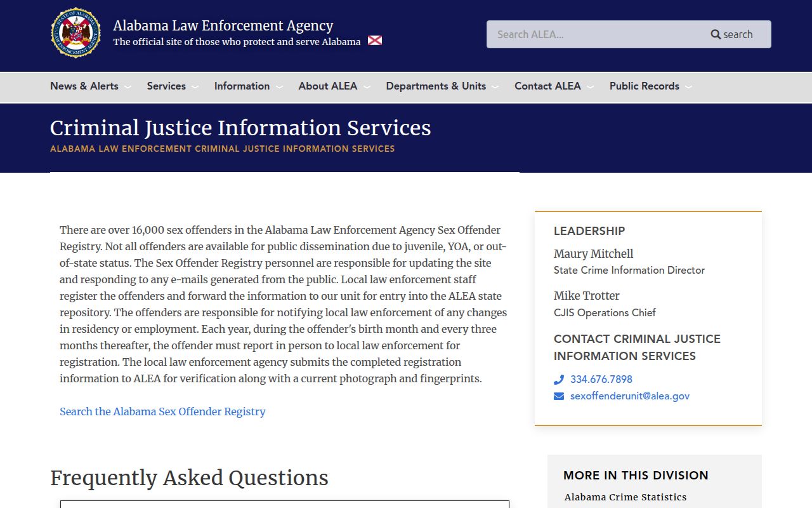
Task: Open the Services menu
Action: tap(166, 86)
